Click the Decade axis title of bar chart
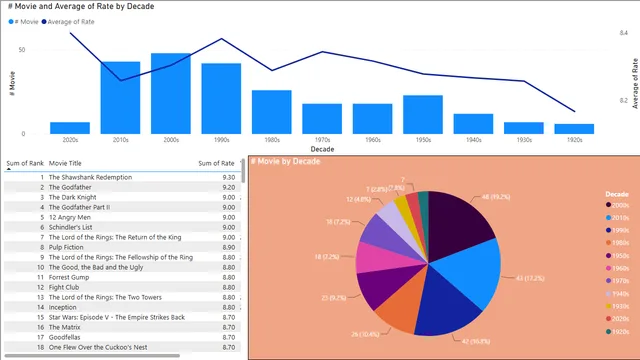The image size is (640, 360). click(322, 149)
